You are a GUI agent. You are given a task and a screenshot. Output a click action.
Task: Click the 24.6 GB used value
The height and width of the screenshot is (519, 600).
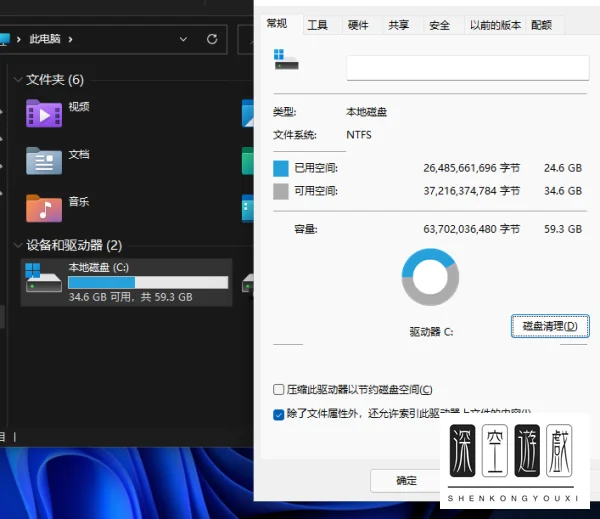[x=563, y=168]
